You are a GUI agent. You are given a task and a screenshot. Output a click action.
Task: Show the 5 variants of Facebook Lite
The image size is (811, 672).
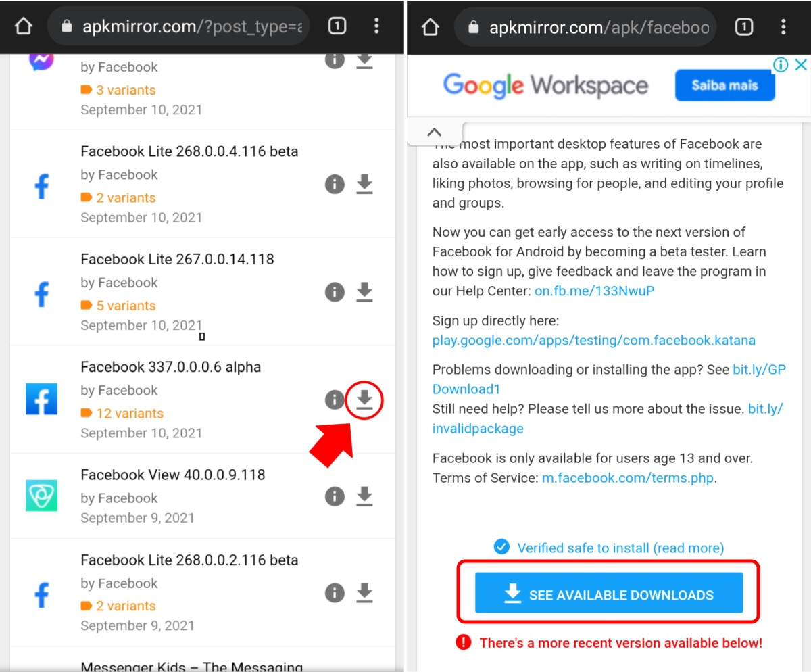[x=118, y=306]
